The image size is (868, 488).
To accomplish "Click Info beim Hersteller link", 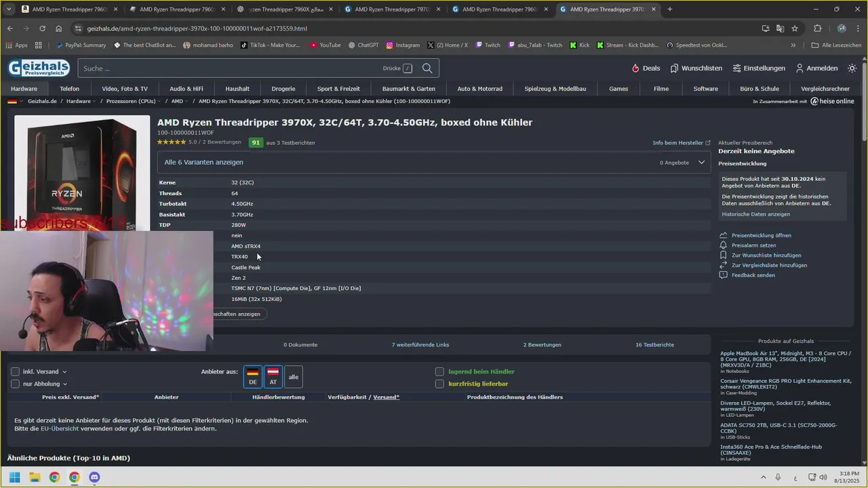I will pyautogui.click(x=682, y=143).
